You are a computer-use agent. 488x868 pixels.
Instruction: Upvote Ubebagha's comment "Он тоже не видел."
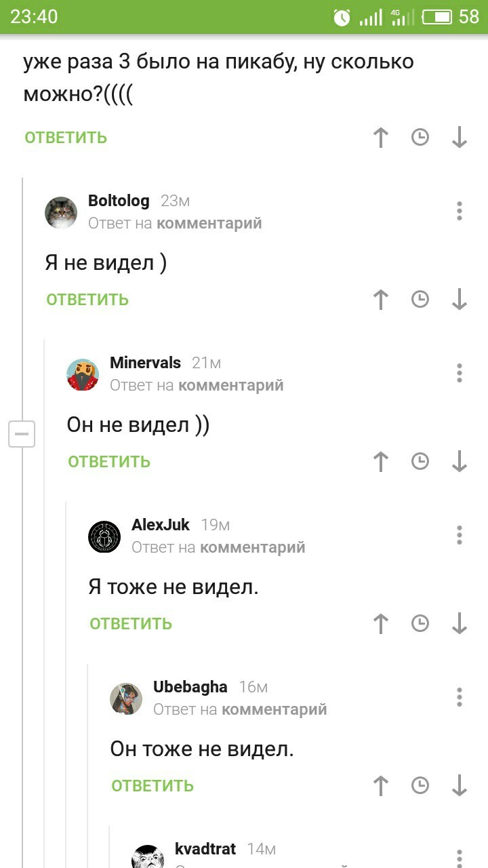tap(381, 785)
